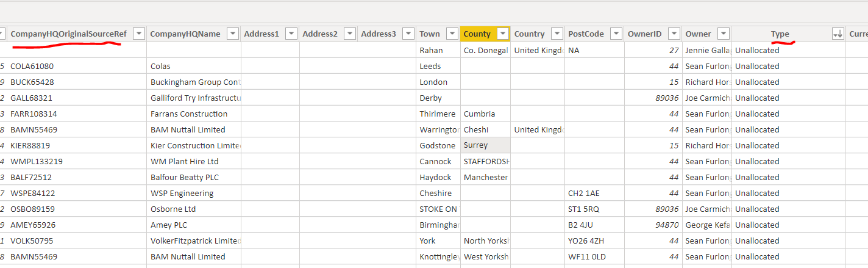
Task: Open CompanyHQOriginalSourceRef column filter dropdown
Action: pyautogui.click(x=139, y=34)
